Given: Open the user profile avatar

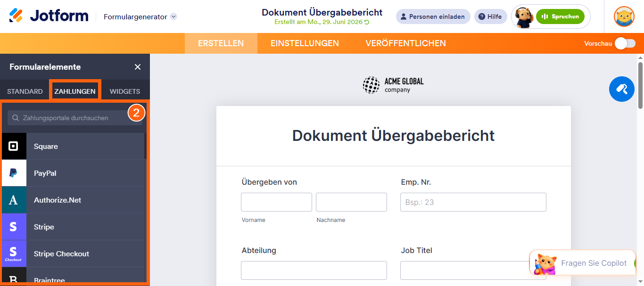Looking at the screenshot, I should point(624,16).
